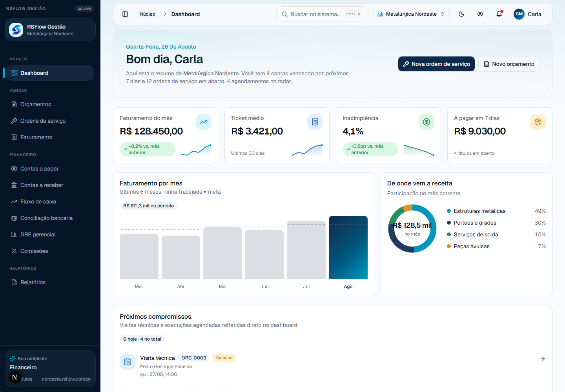The image size is (565, 392).
Task: Click the +8,2% vs. mês anterior badge
Action: (148, 149)
